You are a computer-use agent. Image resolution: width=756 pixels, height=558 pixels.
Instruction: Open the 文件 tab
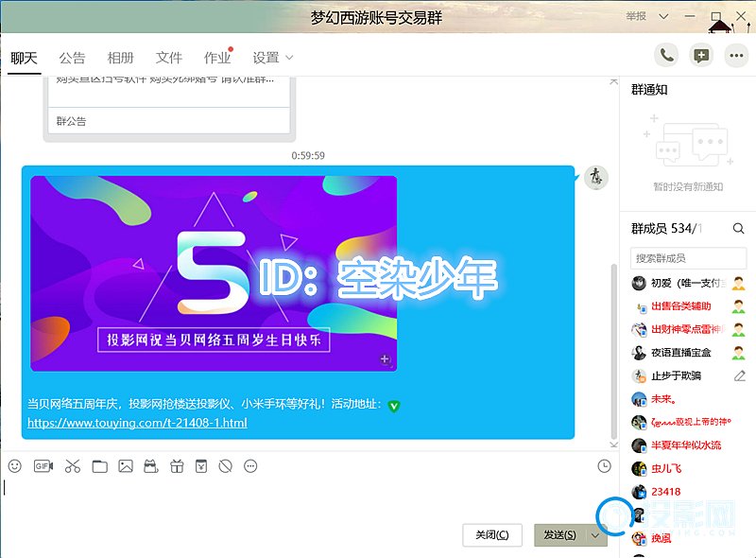[x=169, y=59]
